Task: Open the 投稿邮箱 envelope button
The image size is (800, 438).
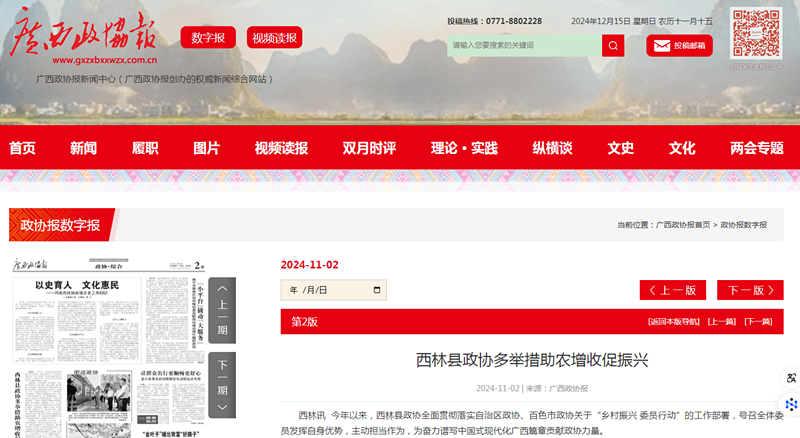Action: pyautogui.click(x=679, y=45)
